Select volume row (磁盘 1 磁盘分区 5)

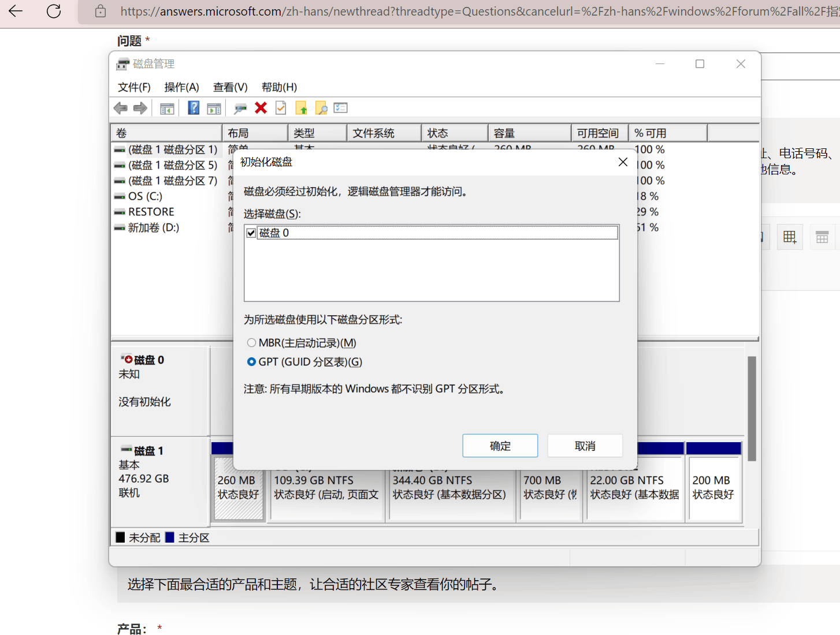coord(166,165)
